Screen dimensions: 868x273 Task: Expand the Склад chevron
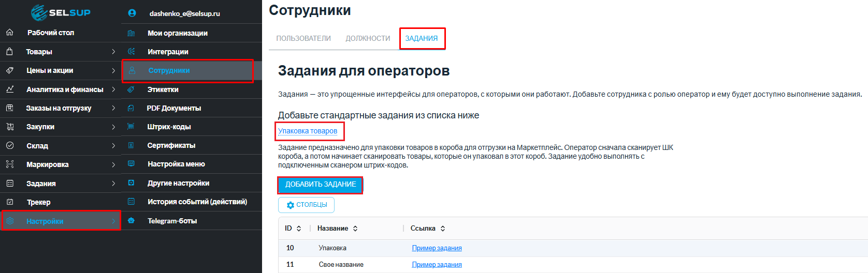tap(113, 146)
